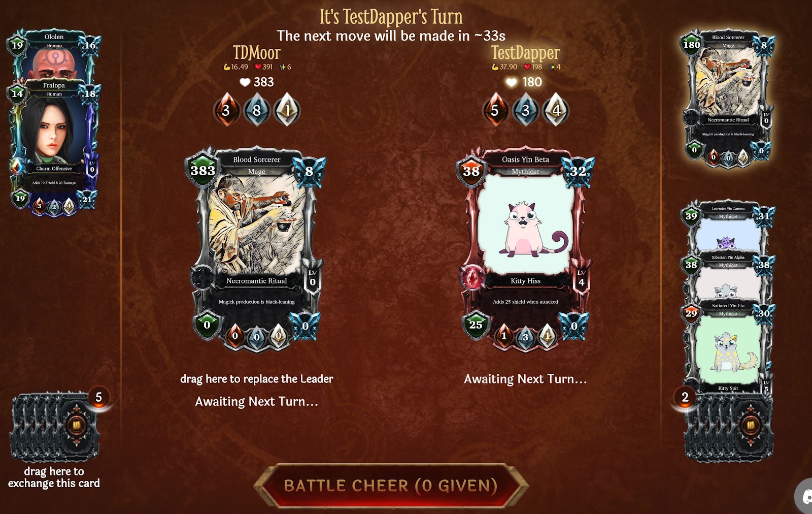Click TDMoor's blue magick gem showing 8

click(x=257, y=110)
